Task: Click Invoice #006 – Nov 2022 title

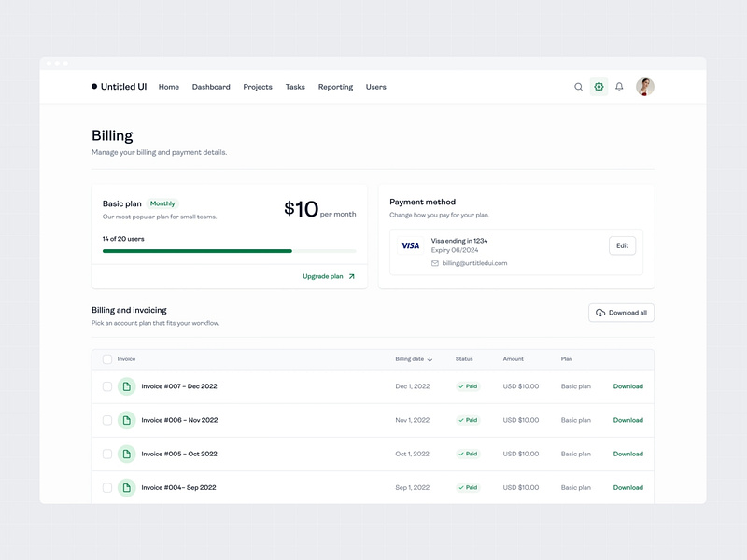Action: click(179, 420)
